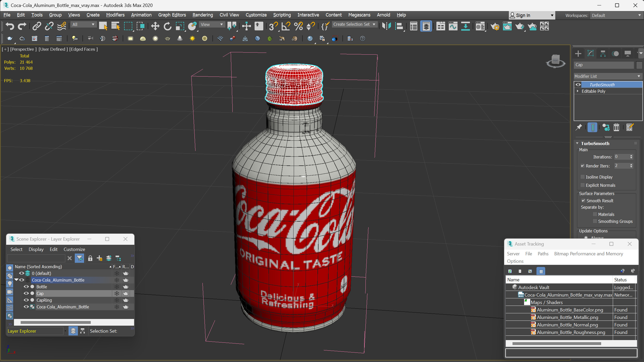Open the Create command panel tab

pyautogui.click(x=578, y=54)
